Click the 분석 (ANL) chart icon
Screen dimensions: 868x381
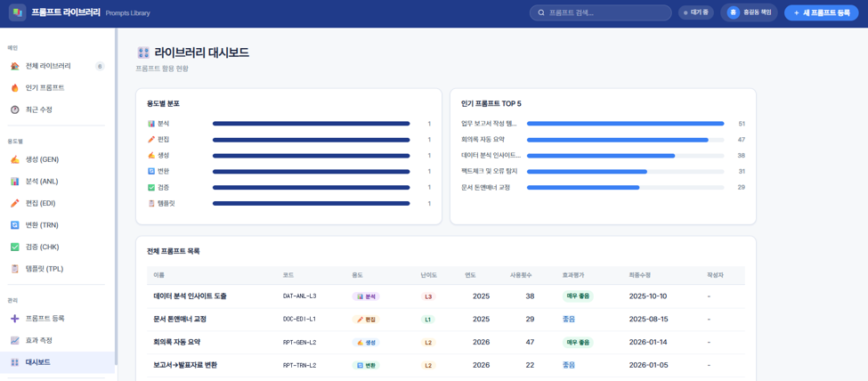[15, 181]
